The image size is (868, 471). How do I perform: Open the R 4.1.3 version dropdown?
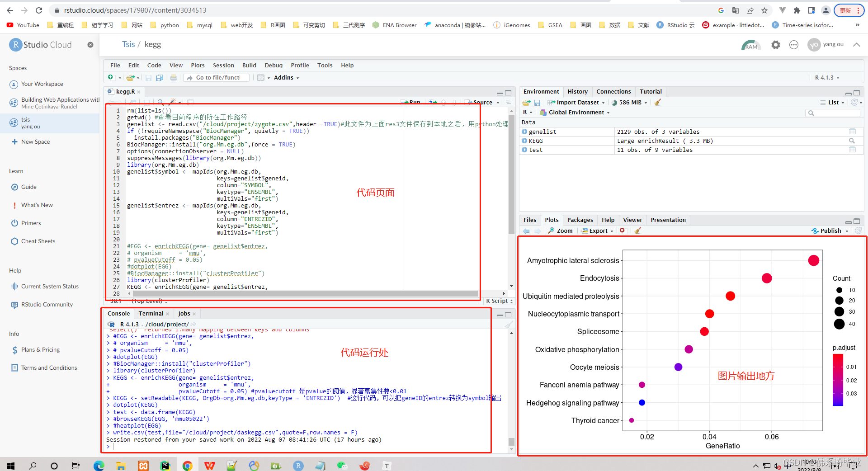[826, 77]
